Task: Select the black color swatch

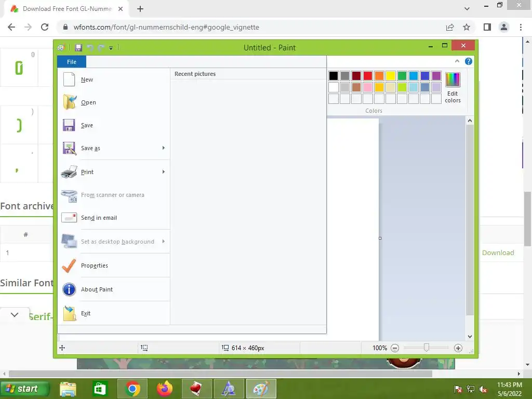Action: point(333,76)
